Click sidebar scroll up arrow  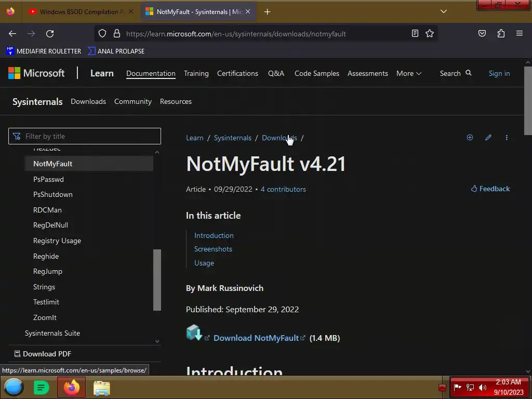157,152
